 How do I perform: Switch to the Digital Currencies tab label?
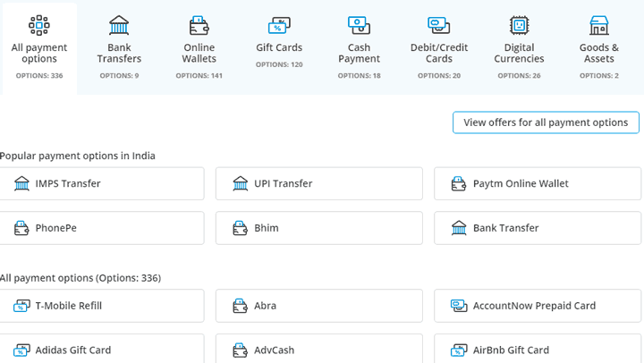tap(519, 53)
